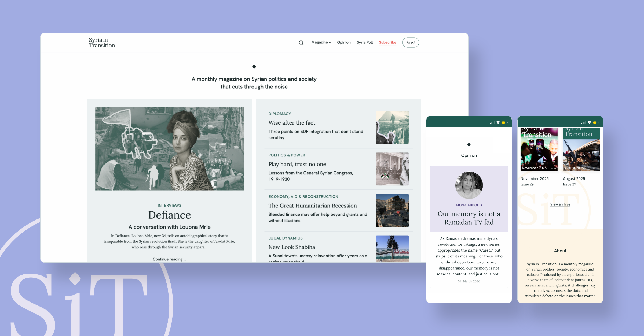Open 'Our memory is not a Ramadan TV fad'

[469, 218]
